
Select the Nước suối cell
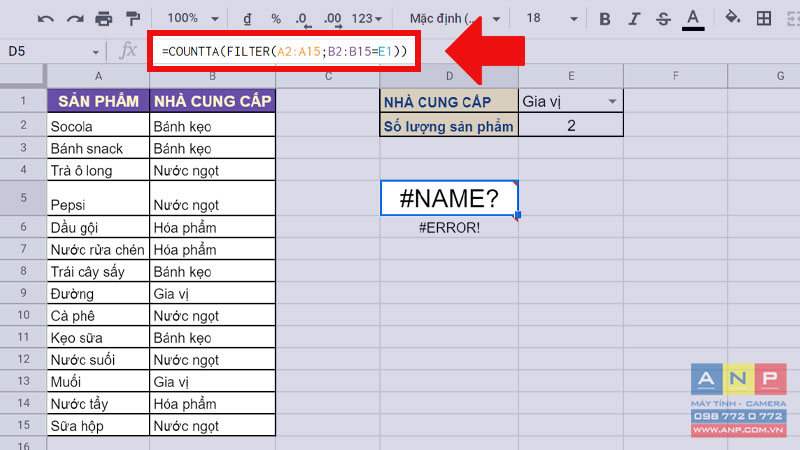[x=98, y=359]
